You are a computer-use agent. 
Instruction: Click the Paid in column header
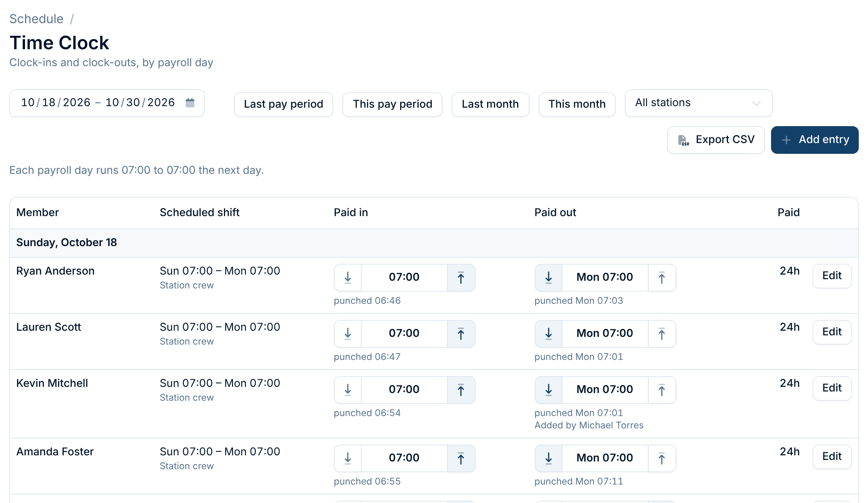(x=351, y=213)
